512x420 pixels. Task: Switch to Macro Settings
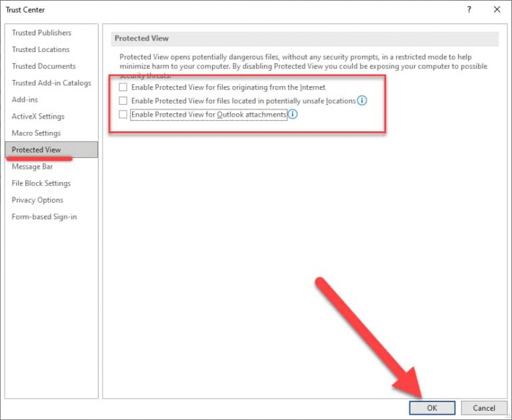tap(36, 133)
